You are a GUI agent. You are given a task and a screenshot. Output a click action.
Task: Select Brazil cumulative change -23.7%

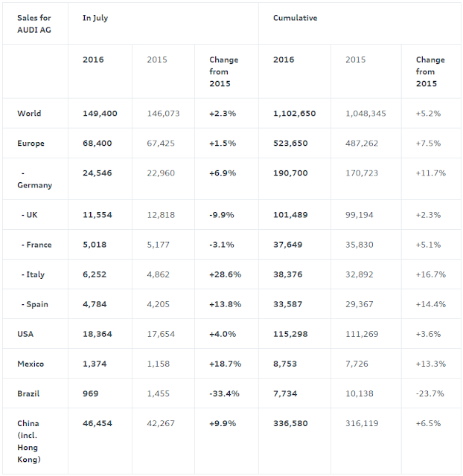(430, 393)
